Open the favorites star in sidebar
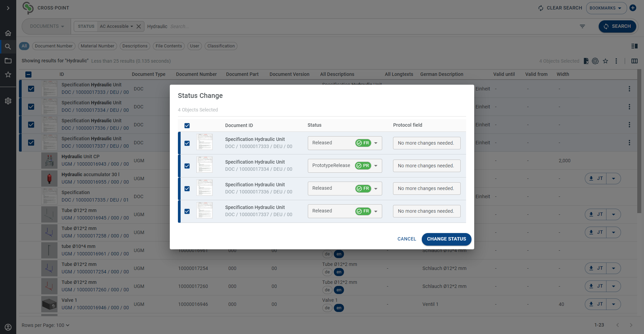644x334 pixels. pos(8,75)
